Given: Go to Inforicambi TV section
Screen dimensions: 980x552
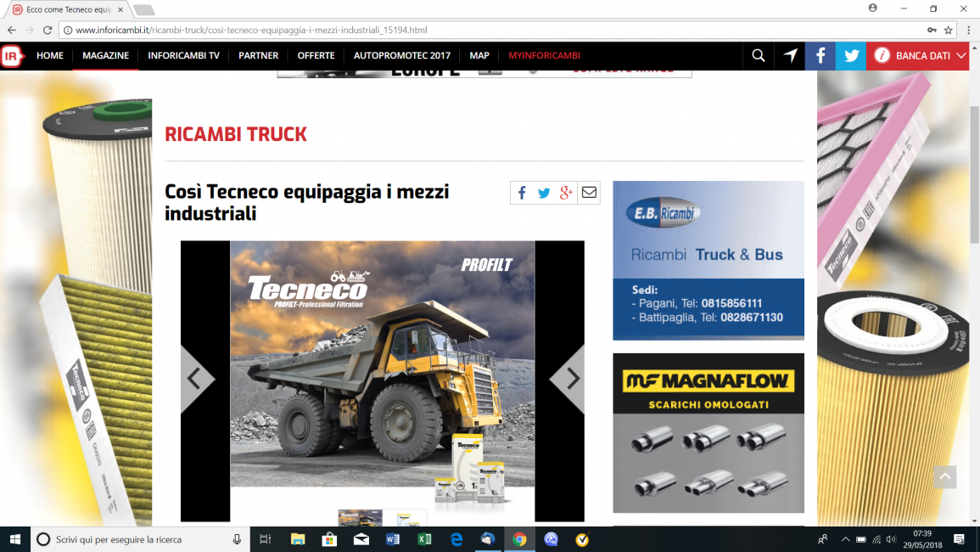Looking at the screenshot, I should [x=183, y=56].
